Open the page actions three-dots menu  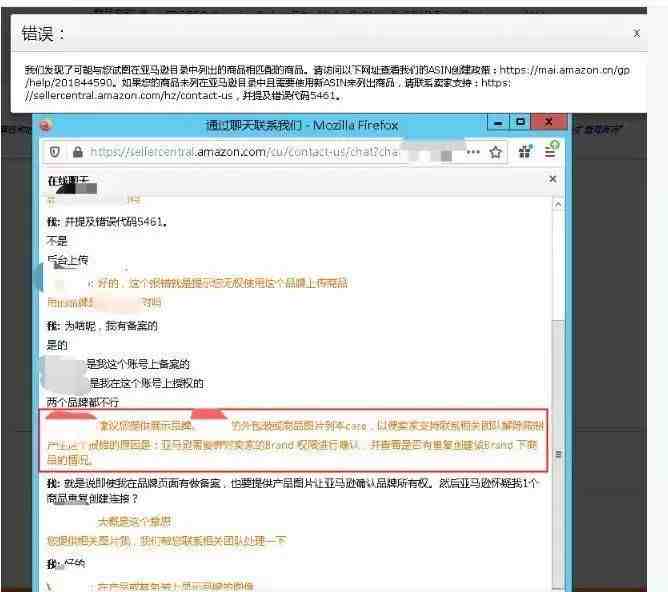[x=473, y=152]
